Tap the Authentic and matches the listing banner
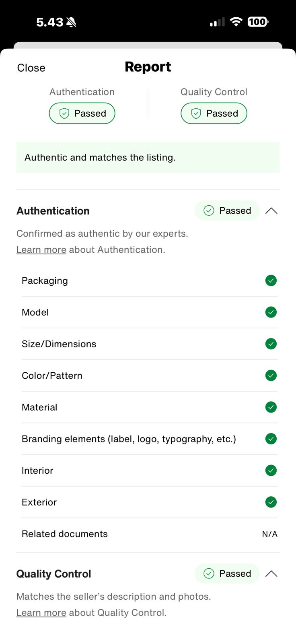The height and width of the screenshot is (644, 296). pyautogui.click(x=148, y=157)
